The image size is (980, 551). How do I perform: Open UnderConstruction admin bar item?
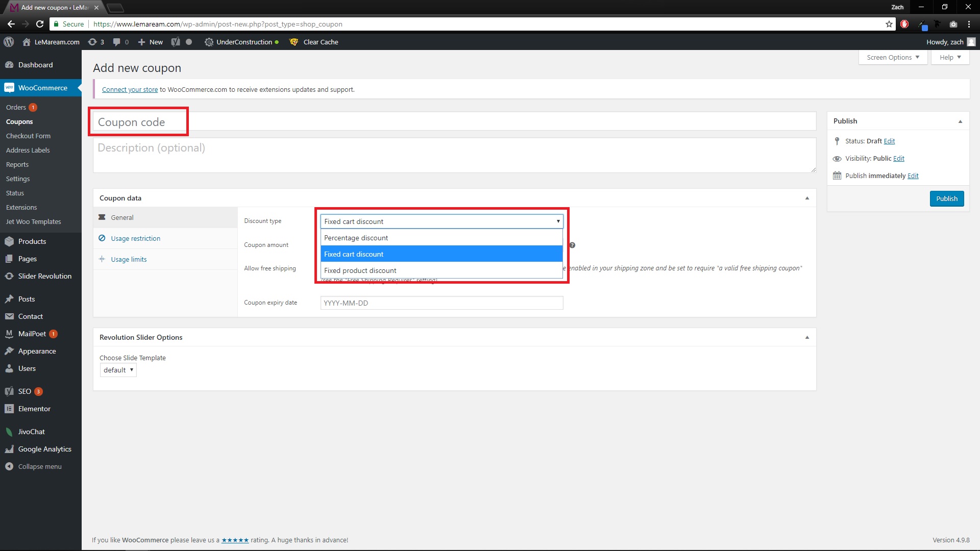coord(241,42)
